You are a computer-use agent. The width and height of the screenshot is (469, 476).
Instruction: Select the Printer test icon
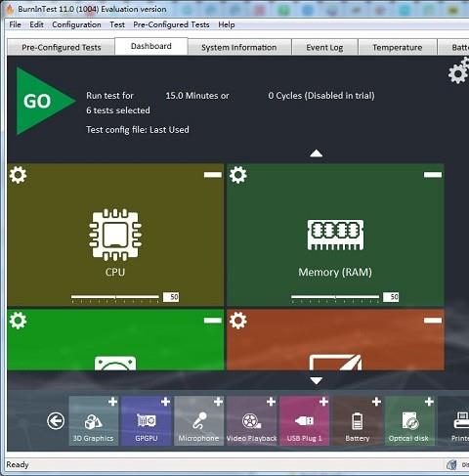pos(460,421)
